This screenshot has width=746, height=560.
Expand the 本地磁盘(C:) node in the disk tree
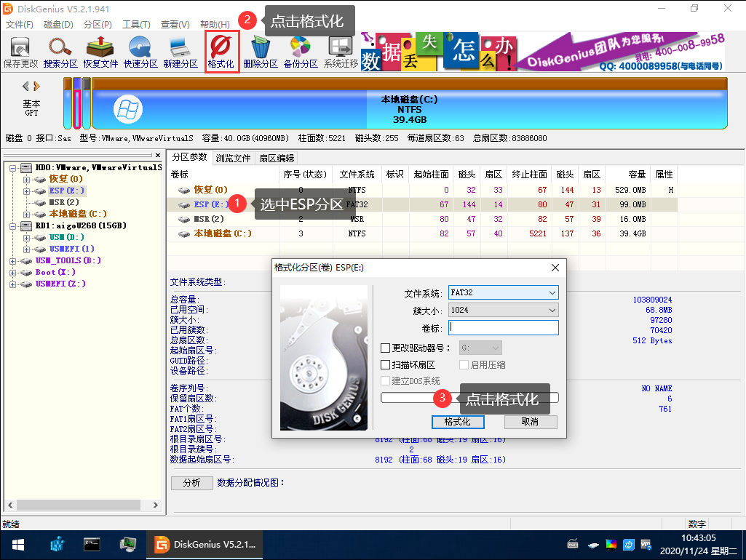(x=27, y=215)
